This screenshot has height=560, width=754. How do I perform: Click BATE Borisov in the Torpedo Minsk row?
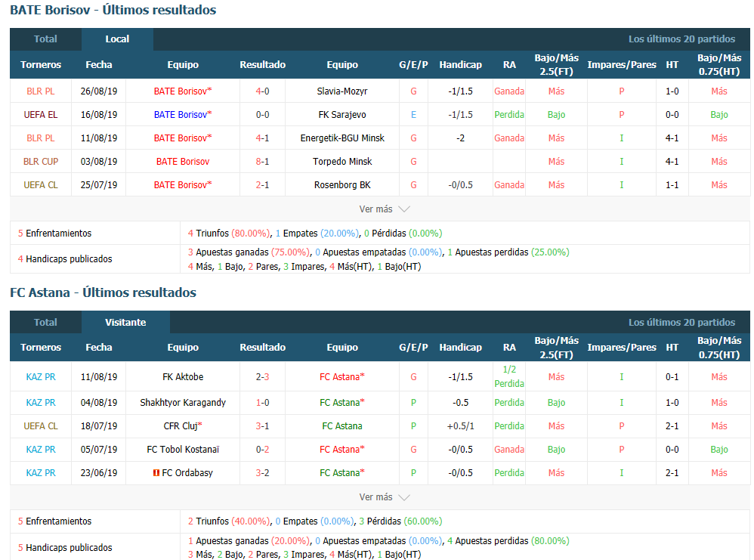pos(183,162)
